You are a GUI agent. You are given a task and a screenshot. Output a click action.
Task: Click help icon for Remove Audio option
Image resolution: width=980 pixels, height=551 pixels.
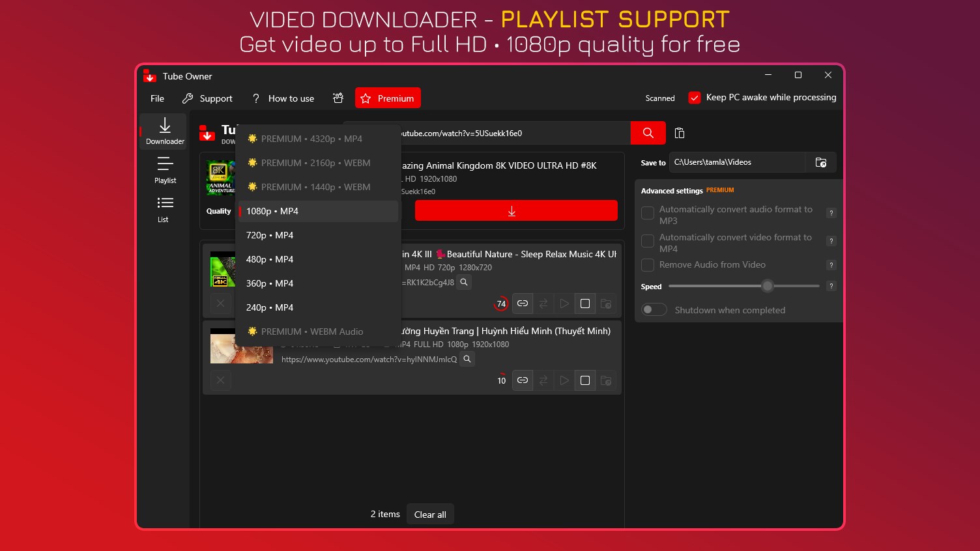point(831,265)
